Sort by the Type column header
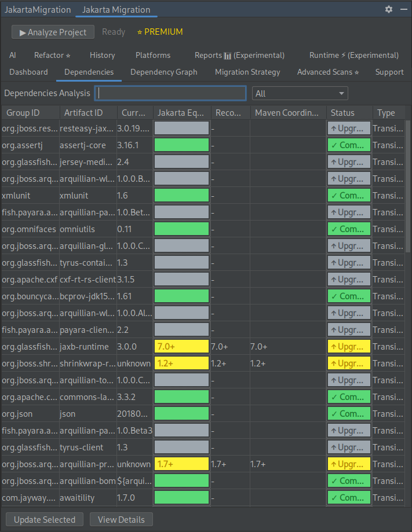 pos(389,113)
